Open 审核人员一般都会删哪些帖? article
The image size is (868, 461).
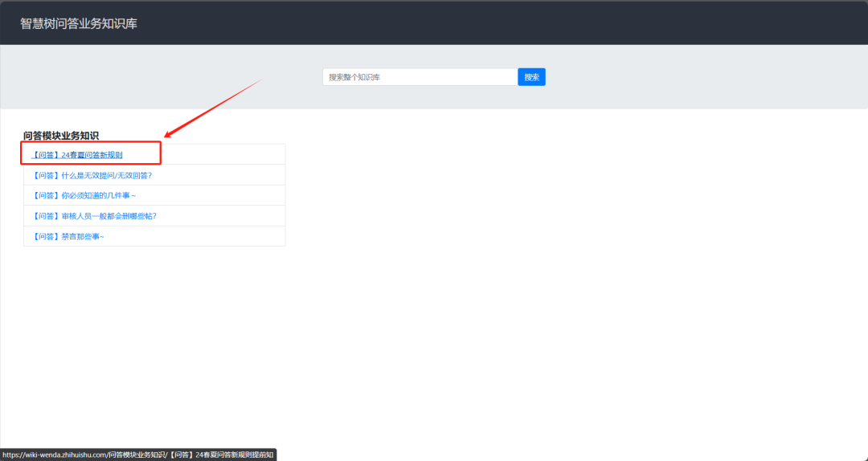pos(88,216)
